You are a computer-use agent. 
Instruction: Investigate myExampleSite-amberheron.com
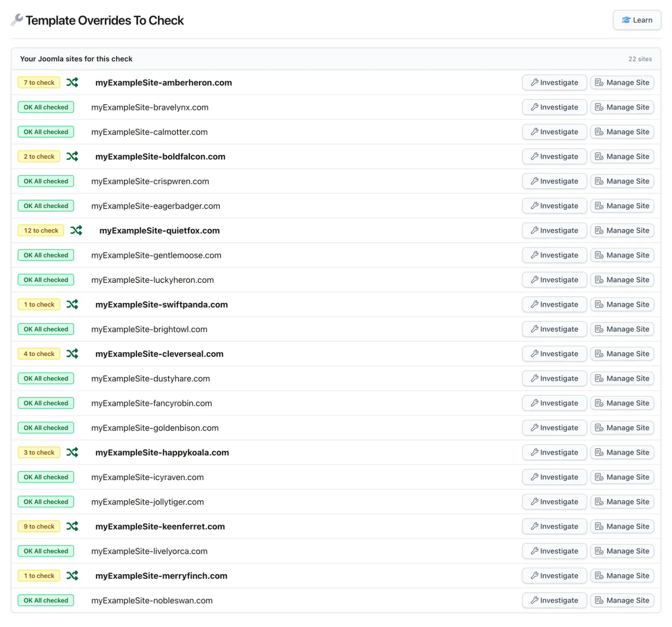(x=554, y=82)
